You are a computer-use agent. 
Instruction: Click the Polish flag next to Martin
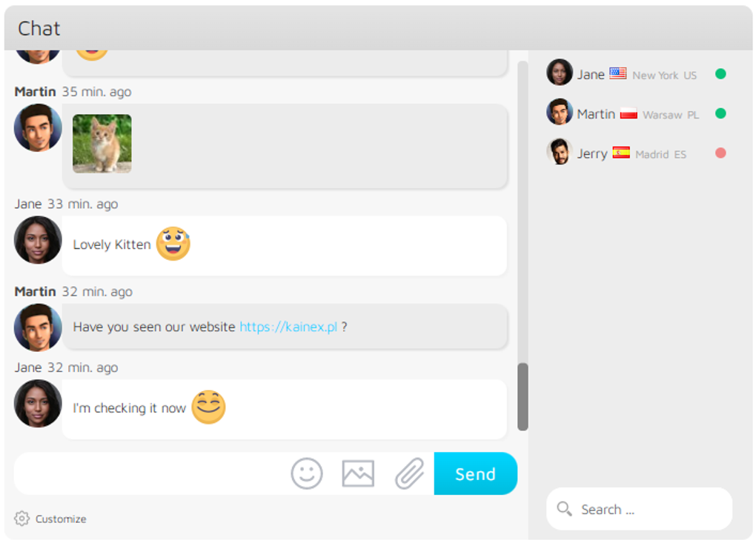(629, 113)
